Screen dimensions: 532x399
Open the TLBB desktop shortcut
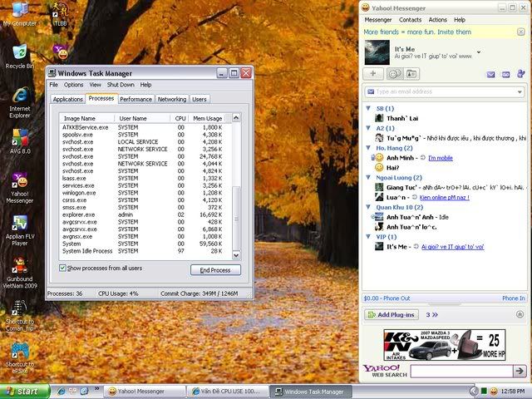61,13
